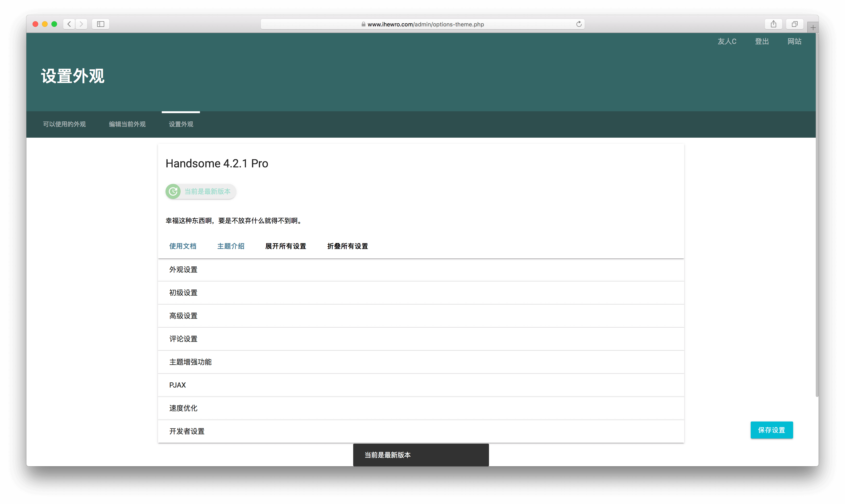The image size is (845, 504).
Task: Reload the page using the refresh icon
Action: (x=579, y=24)
